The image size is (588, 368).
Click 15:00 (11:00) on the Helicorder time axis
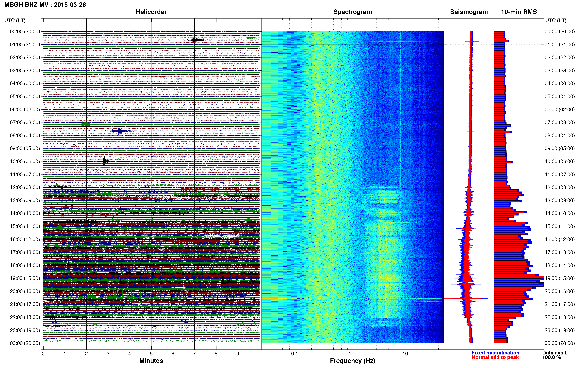pyautogui.click(x=25, y=226)
